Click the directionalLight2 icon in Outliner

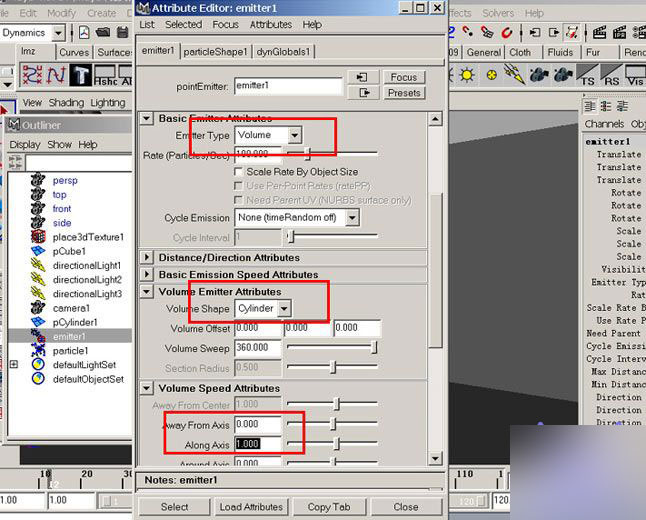38,279
